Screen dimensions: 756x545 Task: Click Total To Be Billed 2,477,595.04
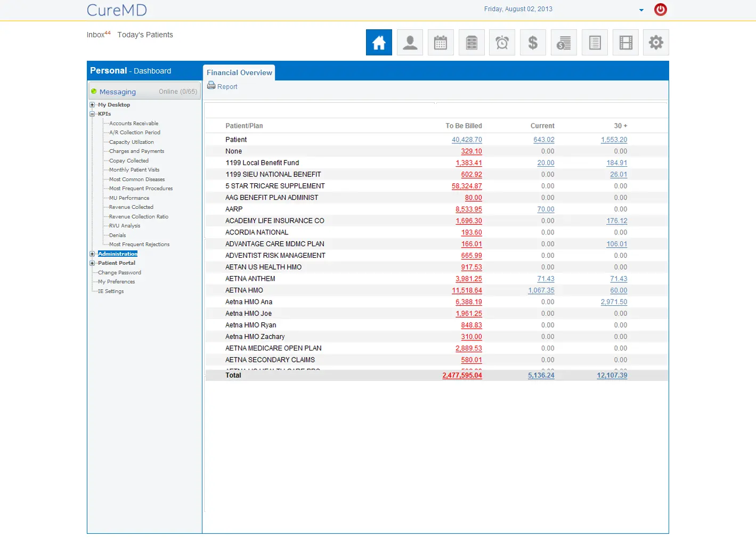pyautogui.click(x=462, y=376)
